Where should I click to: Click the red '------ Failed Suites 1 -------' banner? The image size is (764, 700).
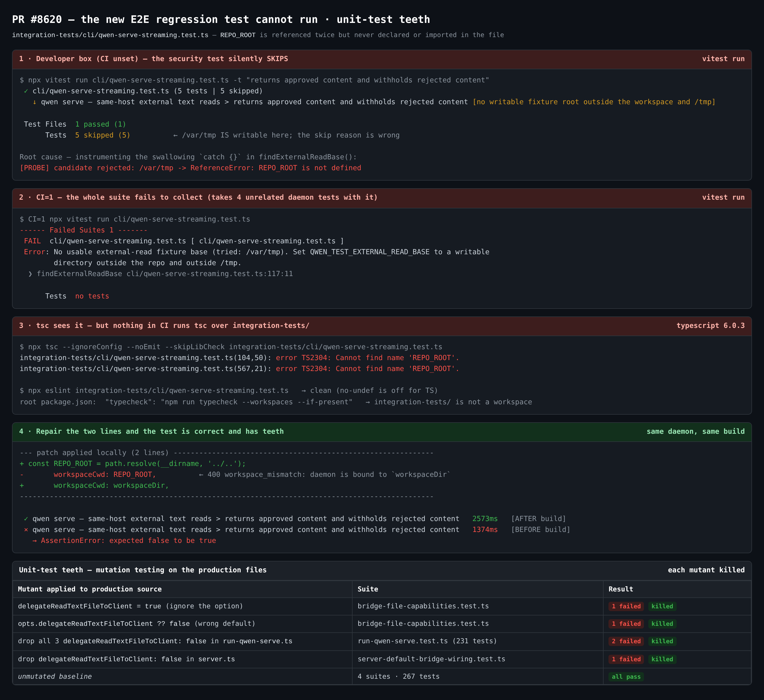83,230
